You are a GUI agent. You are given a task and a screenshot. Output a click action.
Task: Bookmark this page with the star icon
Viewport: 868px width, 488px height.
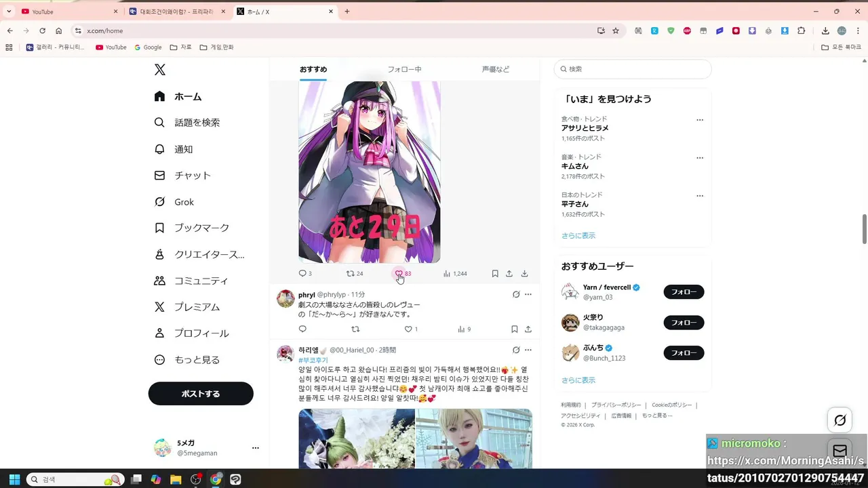click(x=616, y=30)
